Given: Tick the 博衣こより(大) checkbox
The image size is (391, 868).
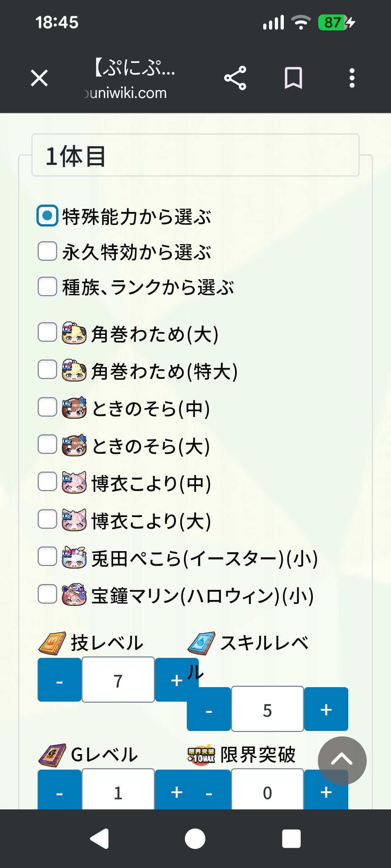Looking at the screenshot, I should 47,519.
